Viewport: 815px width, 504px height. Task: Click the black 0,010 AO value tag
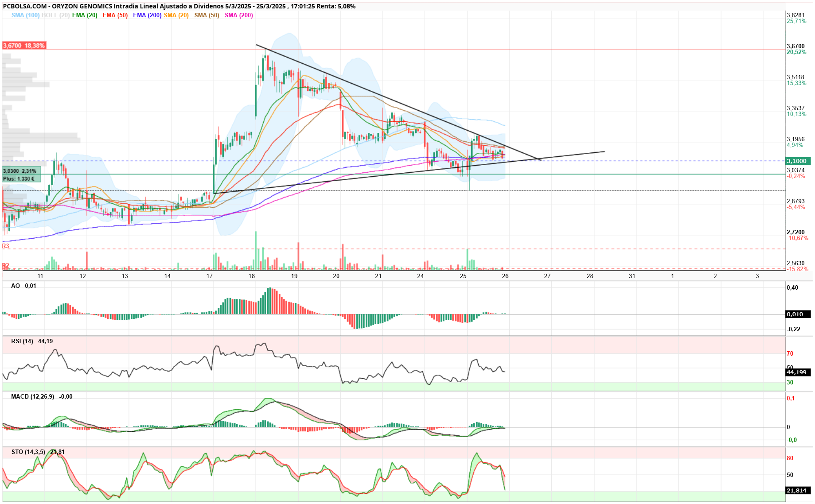point(798,314)
